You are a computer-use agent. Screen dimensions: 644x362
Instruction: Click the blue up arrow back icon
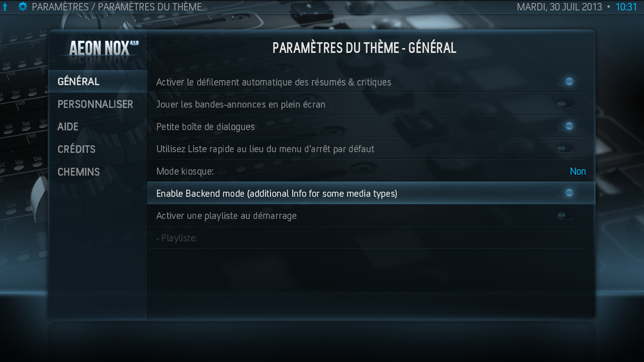click(x=5, y=7)
